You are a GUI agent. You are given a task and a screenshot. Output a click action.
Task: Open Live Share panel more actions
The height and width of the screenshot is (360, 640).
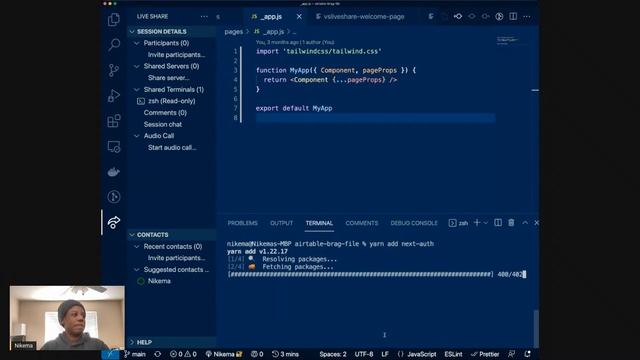(204, 16)
